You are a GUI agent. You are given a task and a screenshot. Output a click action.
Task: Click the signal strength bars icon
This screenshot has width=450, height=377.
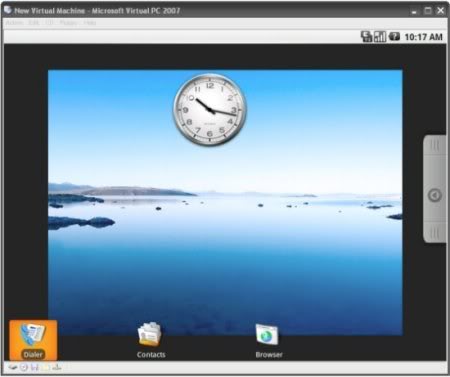(380, 37)
